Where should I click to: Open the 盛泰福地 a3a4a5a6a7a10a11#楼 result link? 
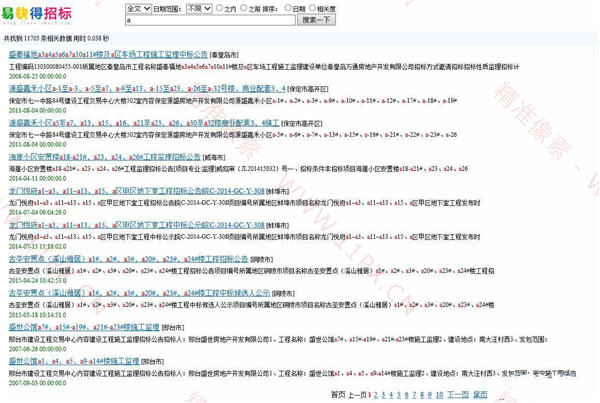[108, 54]
